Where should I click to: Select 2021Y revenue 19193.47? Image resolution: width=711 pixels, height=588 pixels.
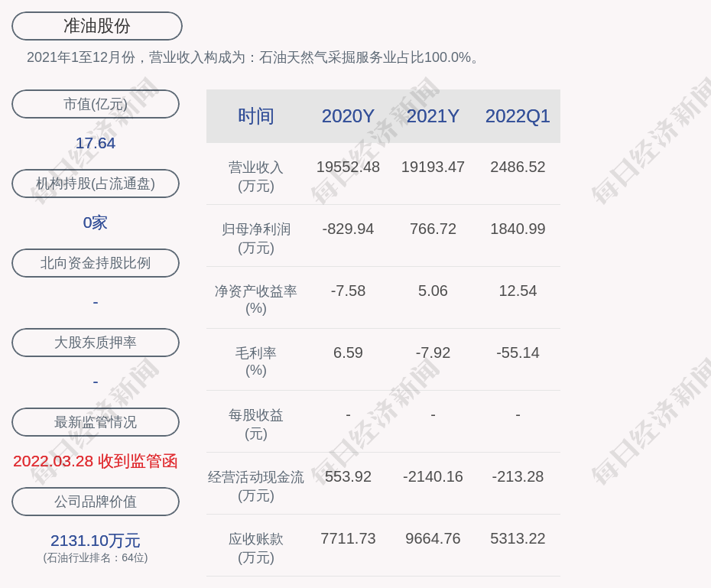click(x=433, y=167)
